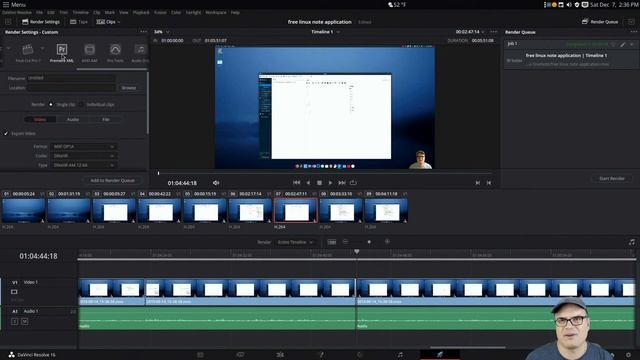
Task: Open the Playback menu
Action: pos(141,13)
